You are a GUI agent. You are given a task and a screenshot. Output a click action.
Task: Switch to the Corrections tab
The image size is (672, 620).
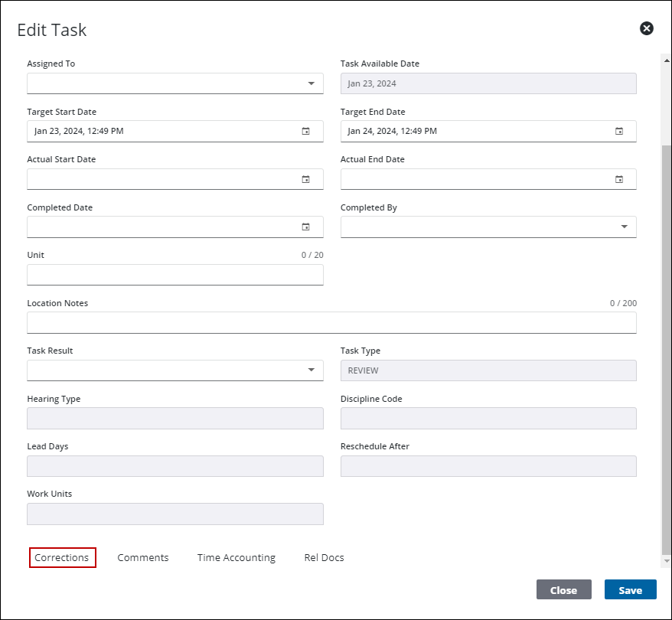pyautogui.click(x=62, y=558)
